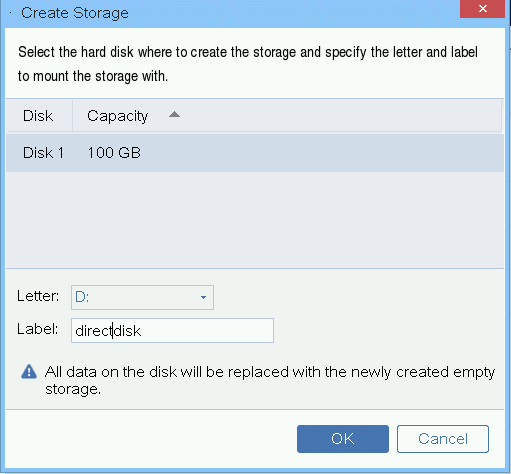511x474 pixels.
Task: Click the Label field label
Action: click(38, 329)
